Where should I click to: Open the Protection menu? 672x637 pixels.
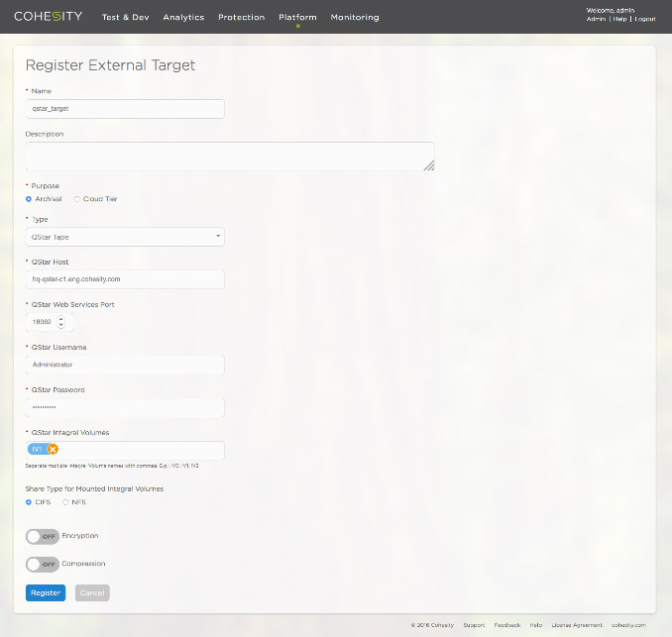[x=241, y=17]
